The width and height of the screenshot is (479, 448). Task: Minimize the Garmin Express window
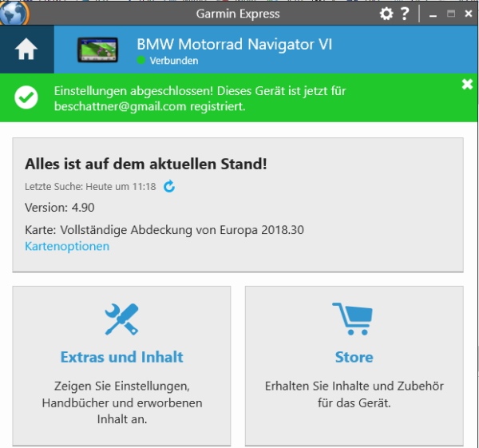[x=432, y=14]
